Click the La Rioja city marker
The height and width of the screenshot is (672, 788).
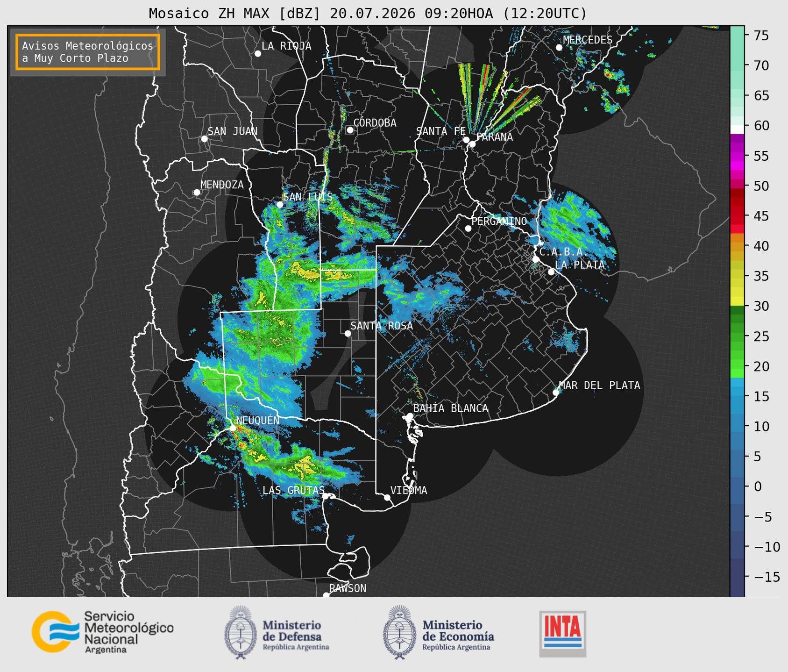pos(258,54)
